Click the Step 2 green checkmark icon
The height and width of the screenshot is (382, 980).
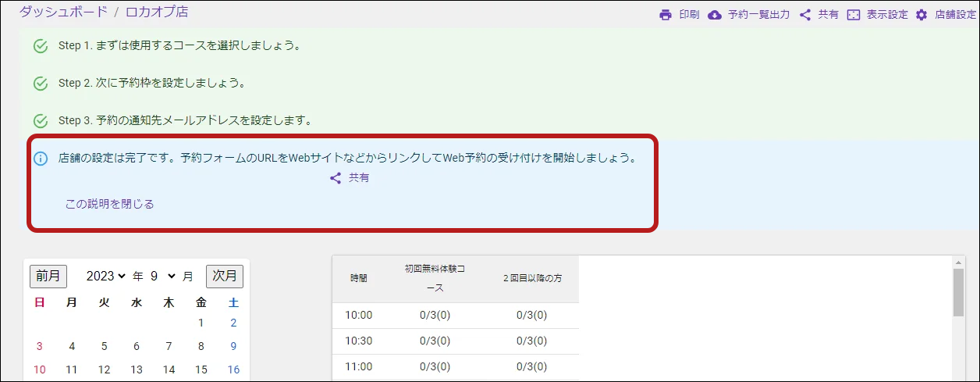pos(41,84)
